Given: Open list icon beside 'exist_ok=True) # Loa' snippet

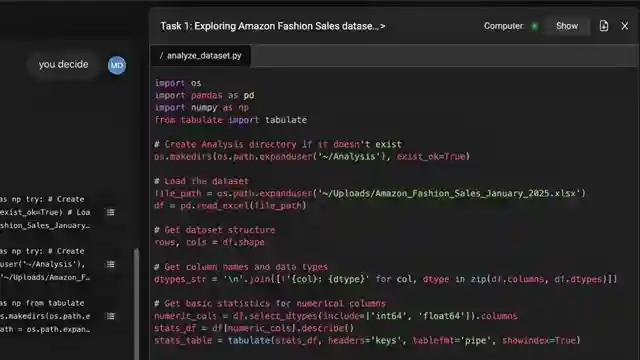Looking at the screenshot, I should 111,212.
